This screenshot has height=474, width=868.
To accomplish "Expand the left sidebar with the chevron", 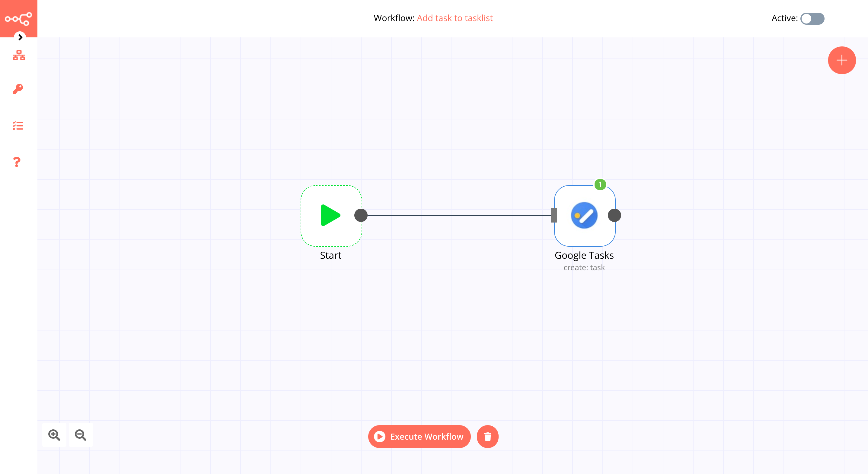I will point(20,37).
